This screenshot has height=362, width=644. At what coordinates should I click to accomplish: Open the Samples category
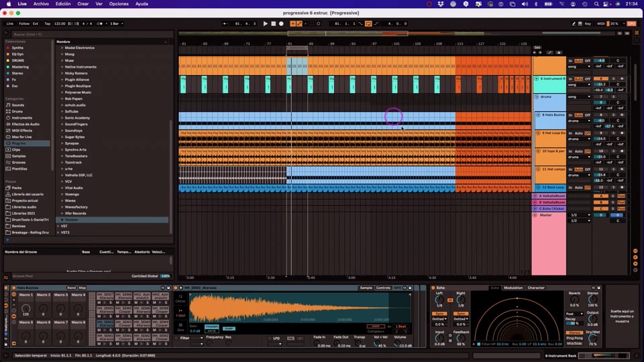[x=19, y=156]
